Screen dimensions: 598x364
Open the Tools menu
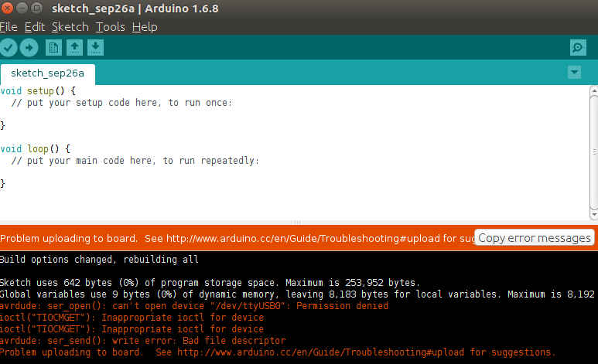point(110,27)
